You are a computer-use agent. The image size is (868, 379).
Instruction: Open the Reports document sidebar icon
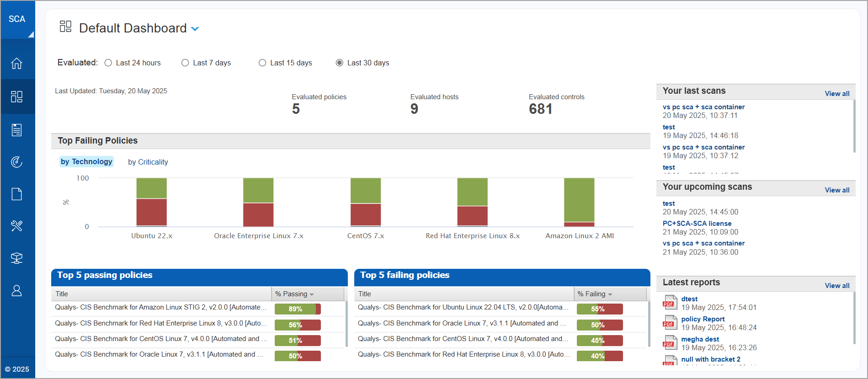17,194
